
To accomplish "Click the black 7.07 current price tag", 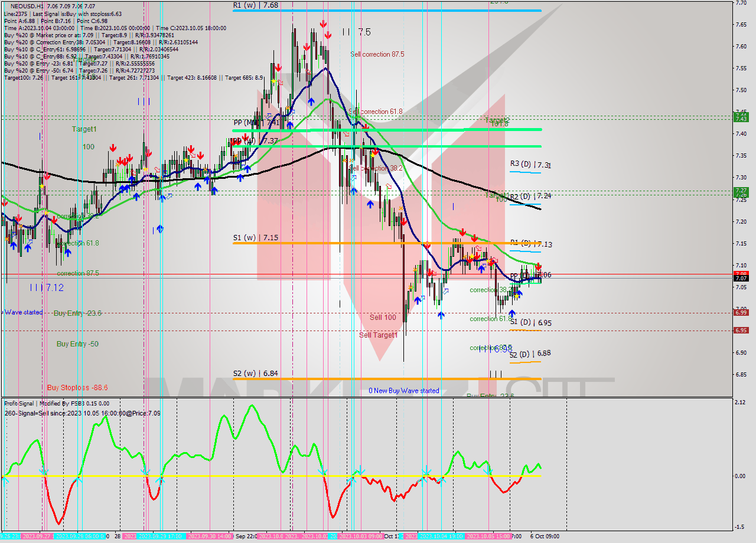I will (x=741, y=278).
